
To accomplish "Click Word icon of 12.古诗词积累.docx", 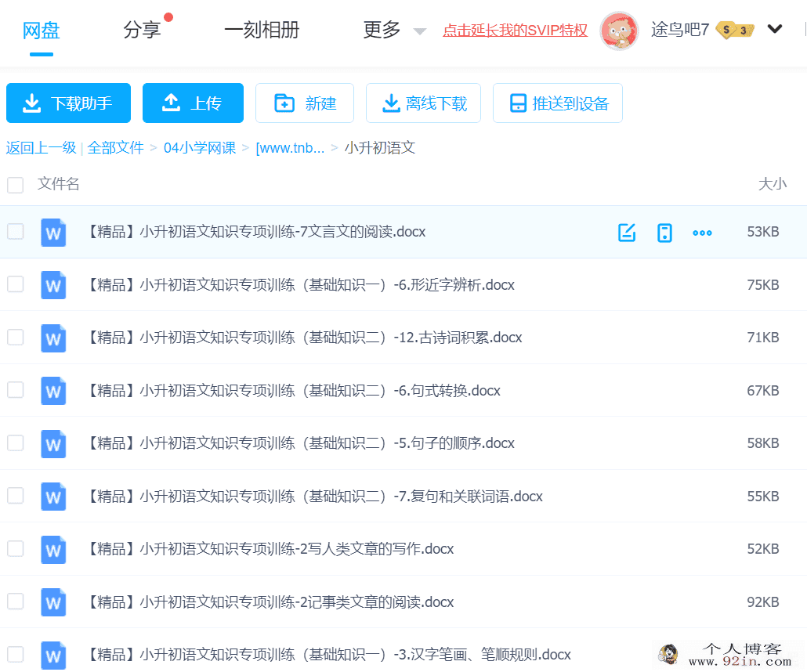I will click(x=53, y=338).
